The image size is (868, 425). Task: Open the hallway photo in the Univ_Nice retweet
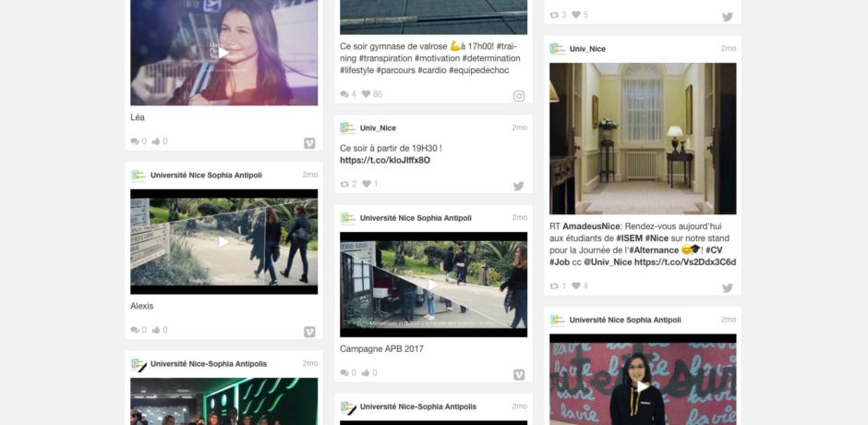[643, 139]
